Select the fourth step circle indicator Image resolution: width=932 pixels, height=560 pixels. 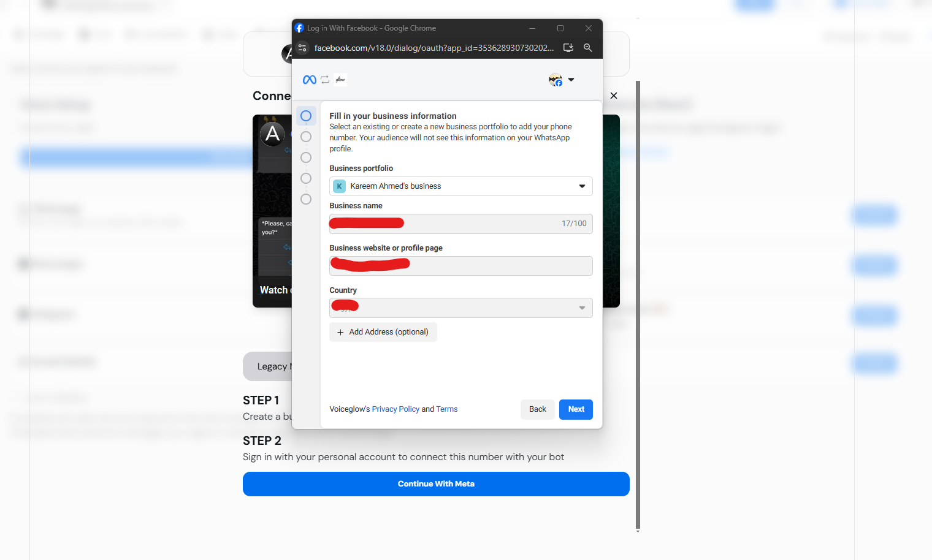point(306,178)
